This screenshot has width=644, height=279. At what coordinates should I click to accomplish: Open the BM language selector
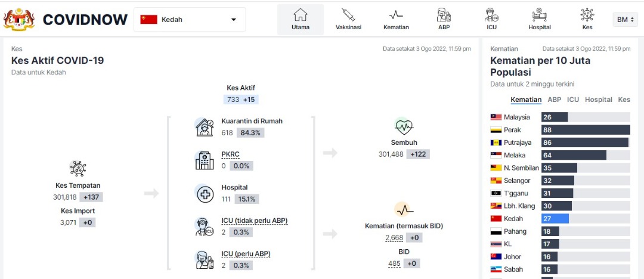pyautogui.click(x=625, y=19)
